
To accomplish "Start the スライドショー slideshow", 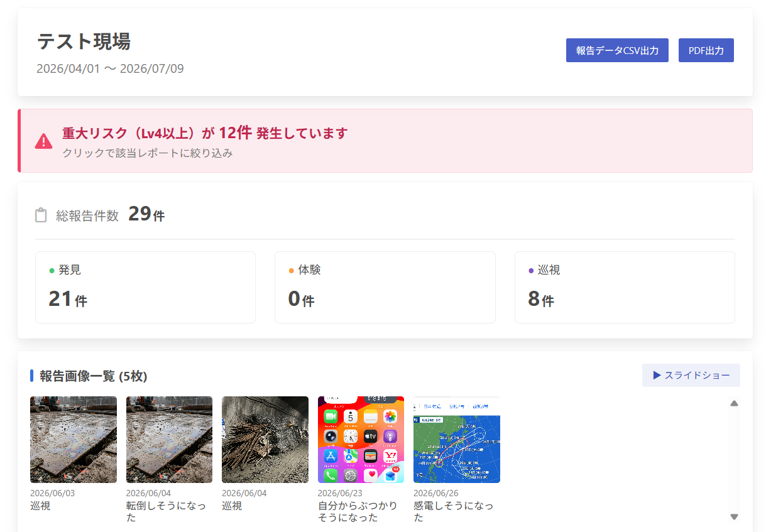I will coord(691,375).
